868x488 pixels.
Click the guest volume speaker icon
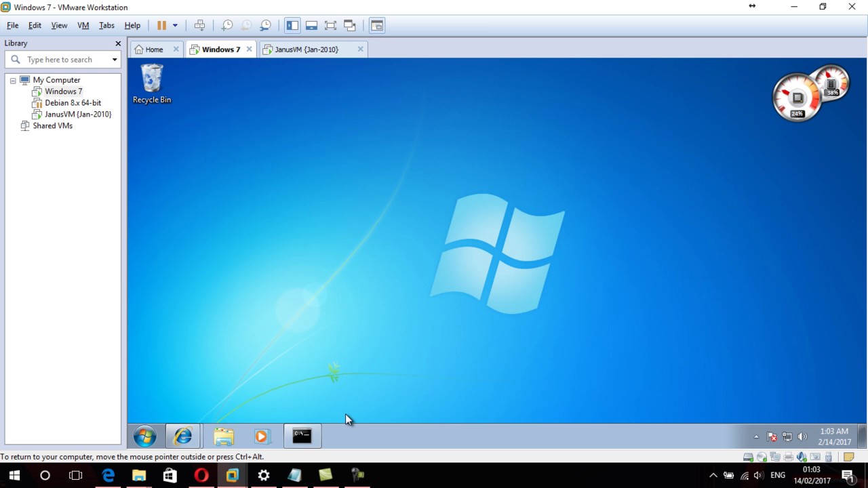pos(802,437)
